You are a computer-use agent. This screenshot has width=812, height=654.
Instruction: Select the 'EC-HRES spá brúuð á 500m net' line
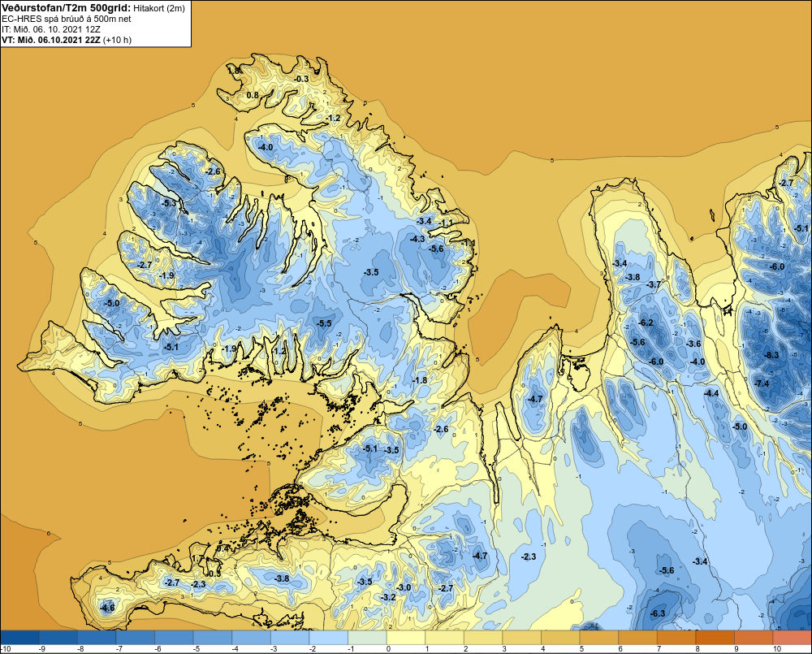pyautogui.click(x=67, y=19)
